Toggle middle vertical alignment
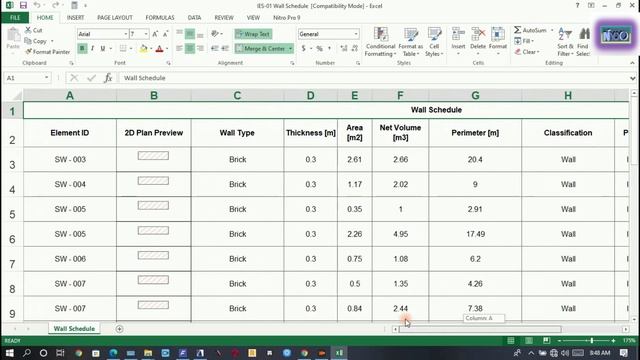 (190, 34)
